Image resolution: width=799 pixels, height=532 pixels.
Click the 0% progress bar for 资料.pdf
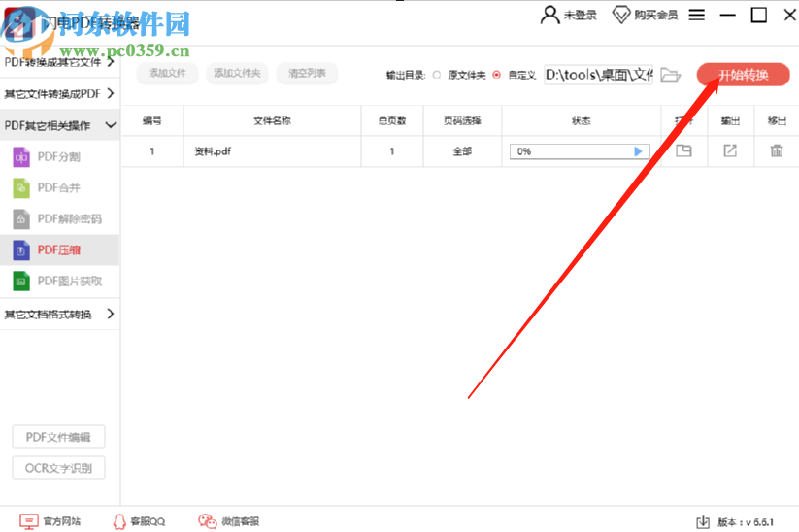click(x=580, y=151)
